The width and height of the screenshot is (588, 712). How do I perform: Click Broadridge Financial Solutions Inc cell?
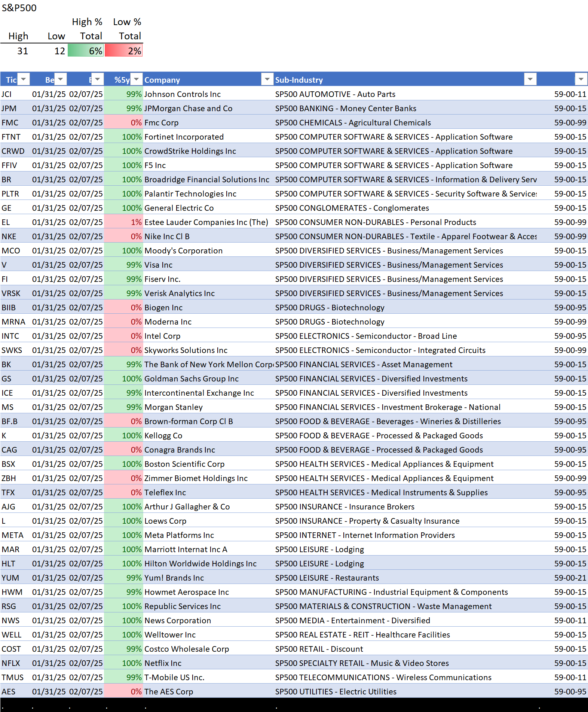tap(208, 179)
